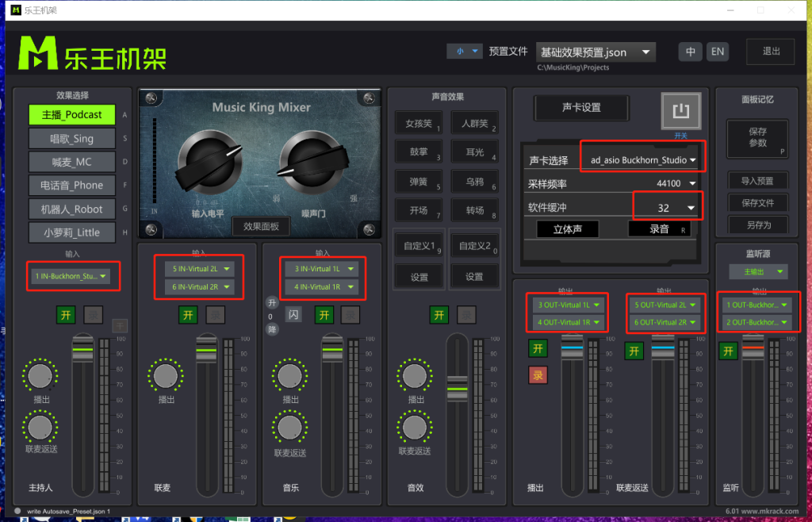Click the 导入预置 button
The height and width of the screenshot is (522, 812).
(x=757, y=181)
